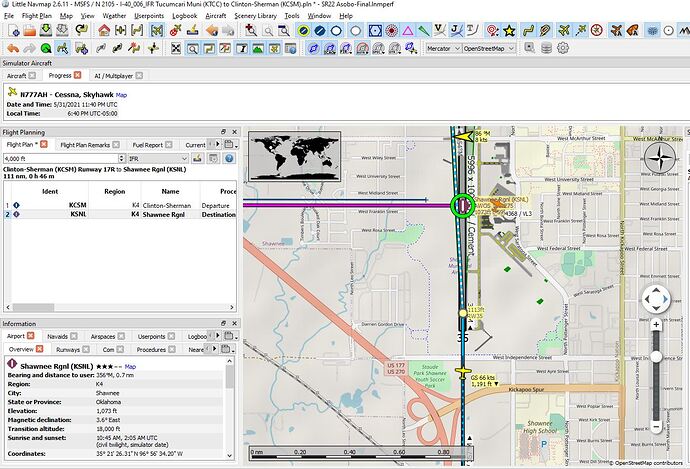Click the zoom out minus on map overlay

click(656, 426)
